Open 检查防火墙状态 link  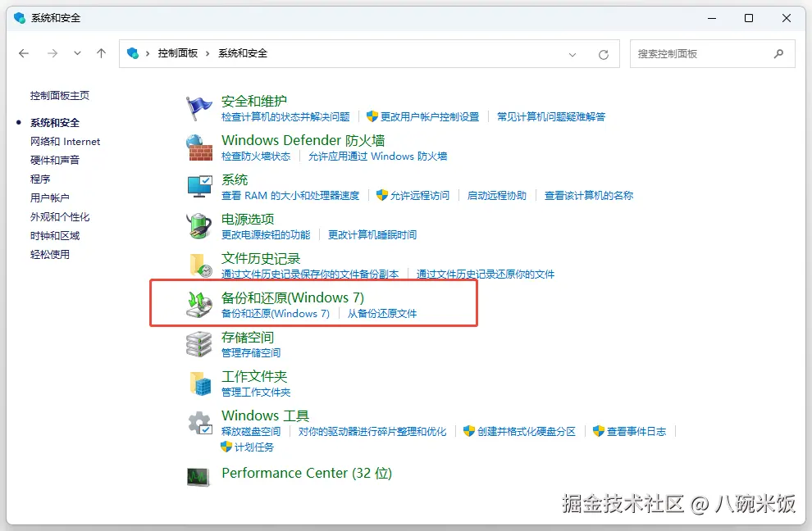(256, 157)
